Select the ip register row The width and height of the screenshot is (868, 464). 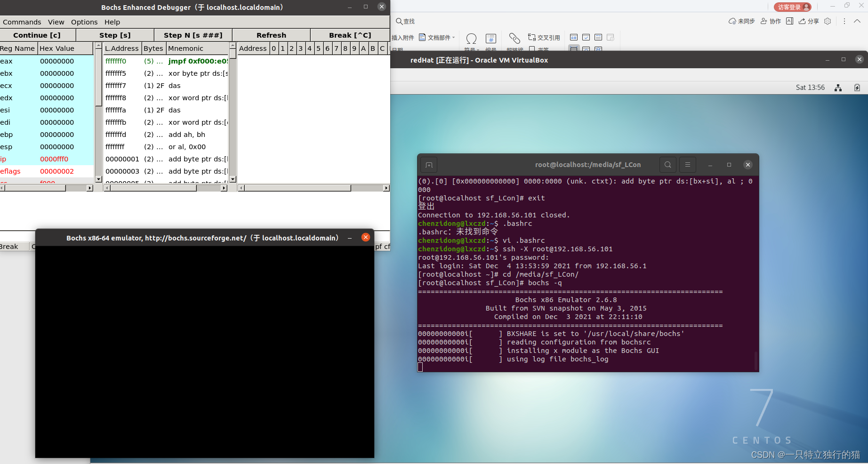click(47, 159)
